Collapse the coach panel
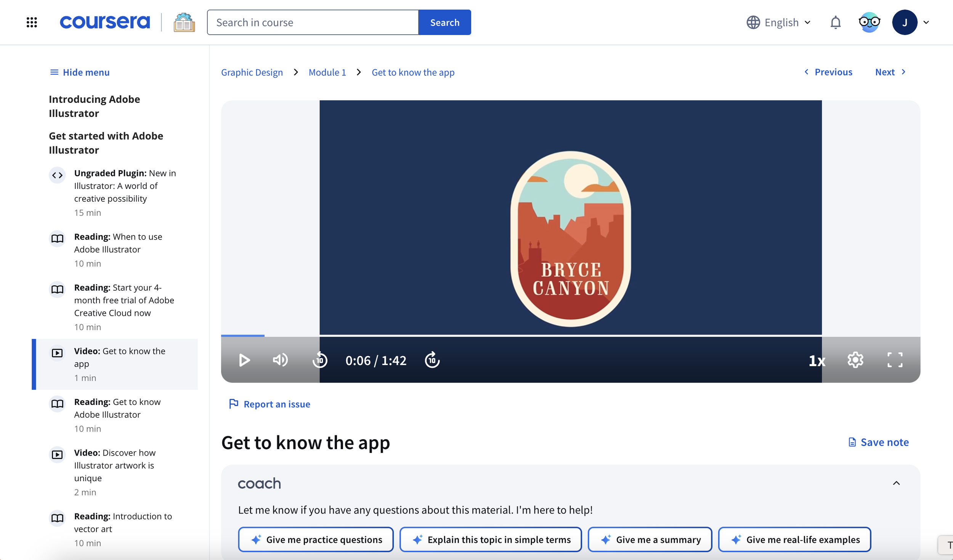The image size is (953, 560). (896, 483)
